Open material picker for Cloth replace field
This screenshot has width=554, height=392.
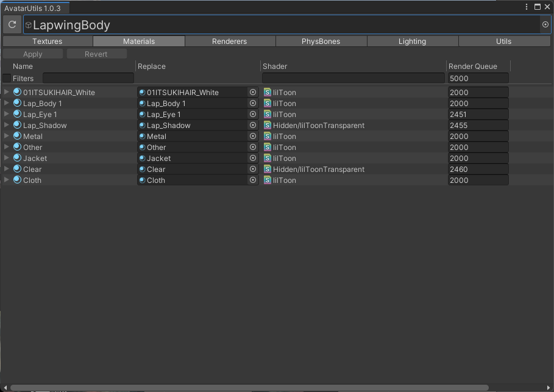point(253,180)
